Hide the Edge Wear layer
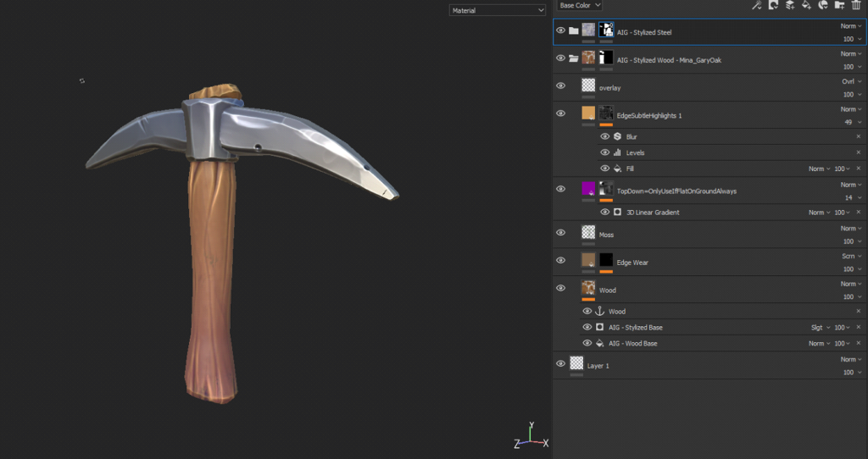This screenshot has width=868, height=459. tap(561, 261)
